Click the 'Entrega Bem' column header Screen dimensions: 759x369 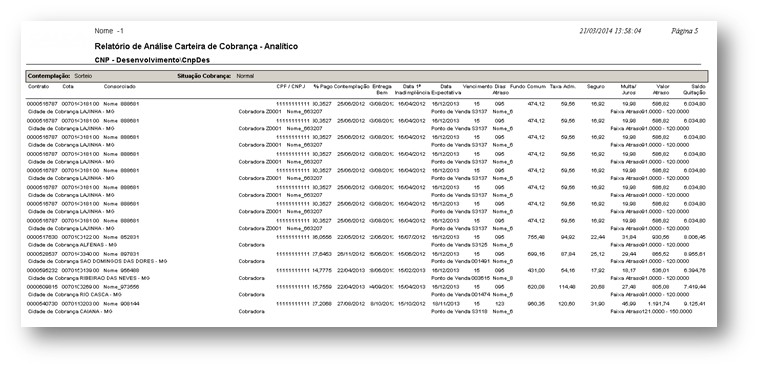point(382,89)
